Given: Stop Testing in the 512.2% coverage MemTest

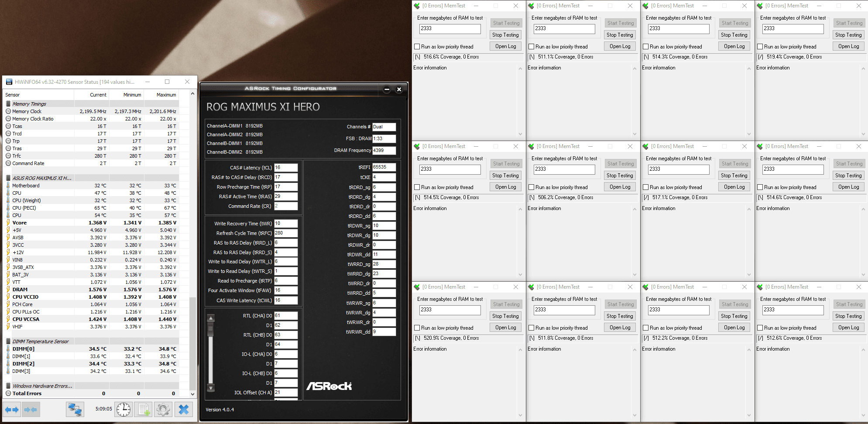Looking at the screenshot, I should pos(734,316).
